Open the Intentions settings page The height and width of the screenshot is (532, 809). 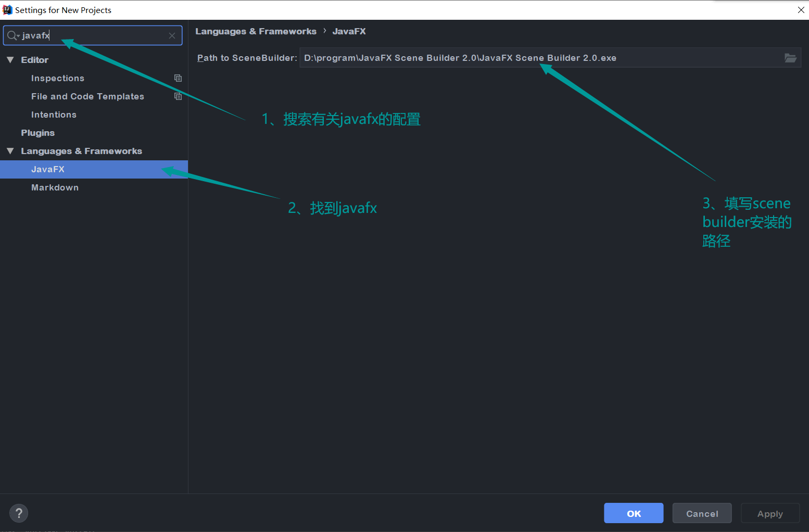pyautogui.click(x=54, y=115)
